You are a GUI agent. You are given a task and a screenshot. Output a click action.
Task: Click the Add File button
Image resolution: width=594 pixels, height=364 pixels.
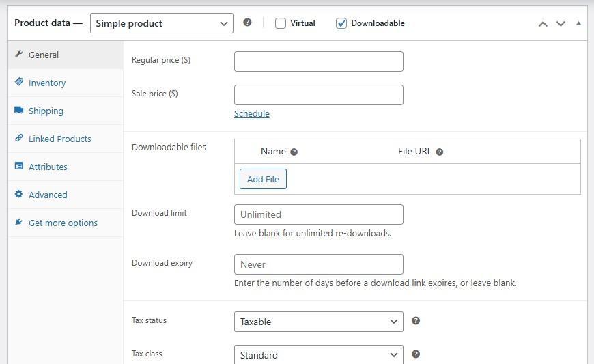(263, 179)
